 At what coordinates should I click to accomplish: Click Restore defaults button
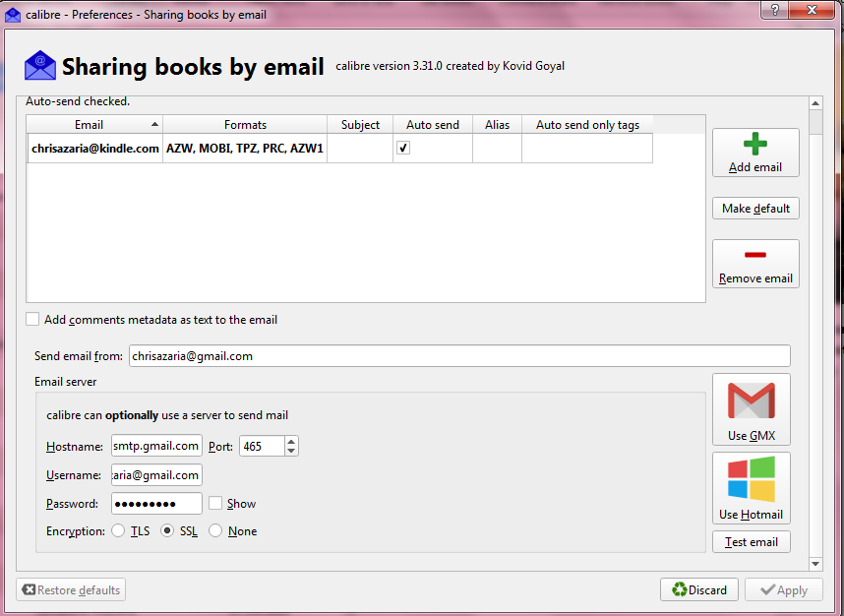tap(71, 589)
